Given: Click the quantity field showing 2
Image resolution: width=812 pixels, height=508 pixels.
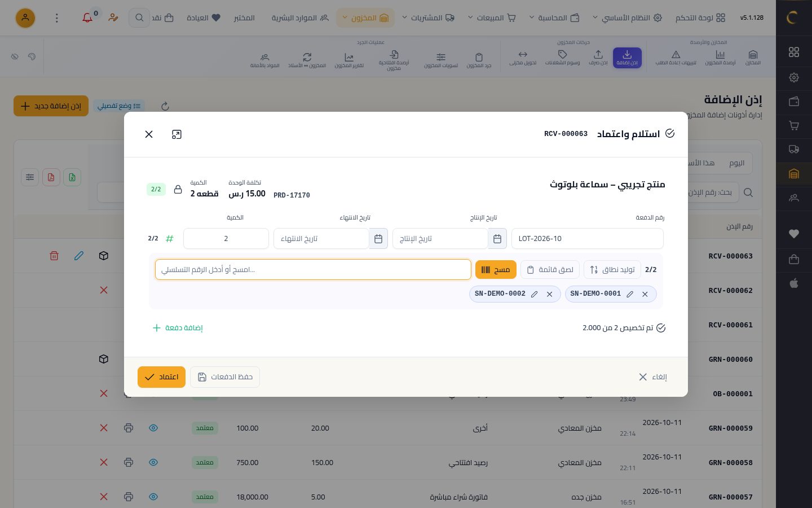Looking at the screenshot, I should (x=226, y=239).
